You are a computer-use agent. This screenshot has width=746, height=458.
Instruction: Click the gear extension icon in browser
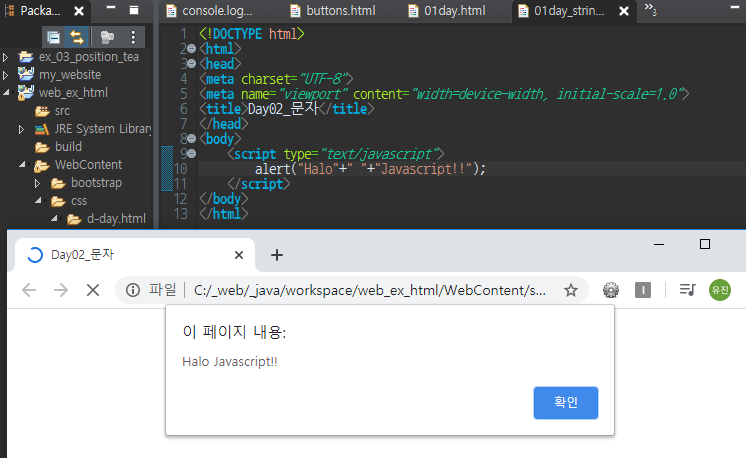[x=611, y=290]
